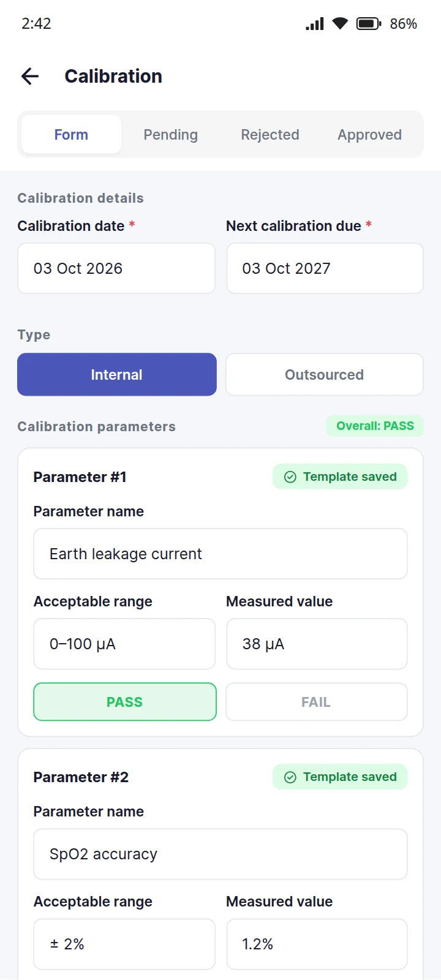Open the Approved tab
441x980 pixels.
(x=370, y=134)
